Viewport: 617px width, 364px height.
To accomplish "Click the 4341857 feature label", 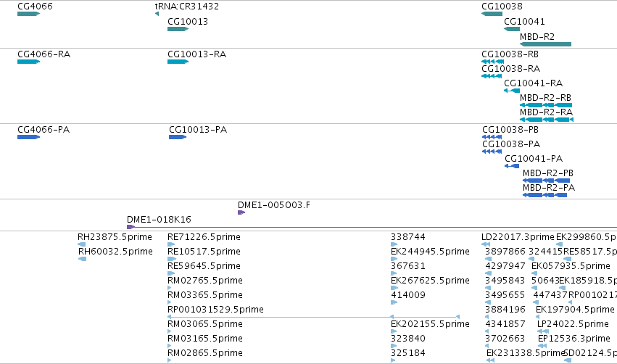I will click(505, 325).
